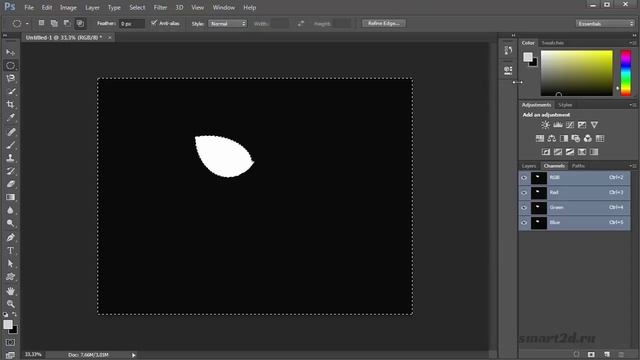Hide the Red channel eye
Viewport: 640px width, 360px height.
[x=524, y=193]
